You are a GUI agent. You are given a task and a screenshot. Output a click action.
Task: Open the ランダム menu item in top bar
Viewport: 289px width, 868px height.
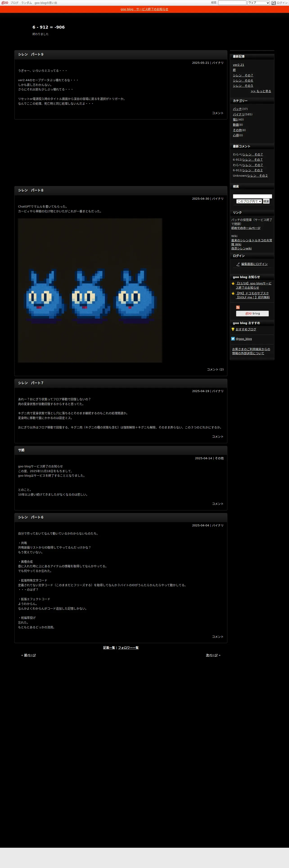click(27, 3)
